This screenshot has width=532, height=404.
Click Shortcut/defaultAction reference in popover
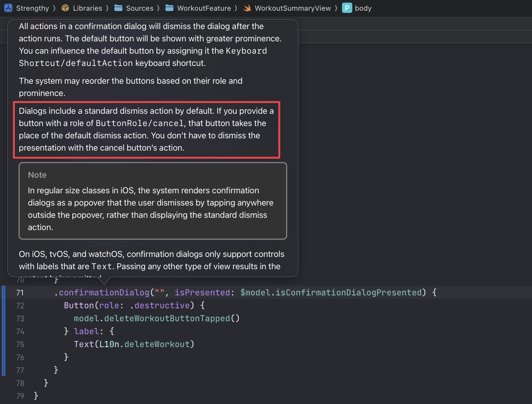(x=76, y=63)
